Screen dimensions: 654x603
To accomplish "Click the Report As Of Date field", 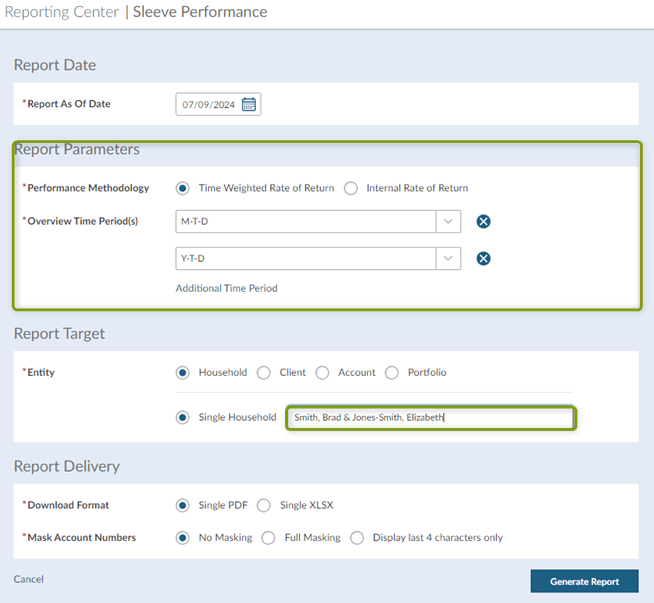I will point(208,104).
